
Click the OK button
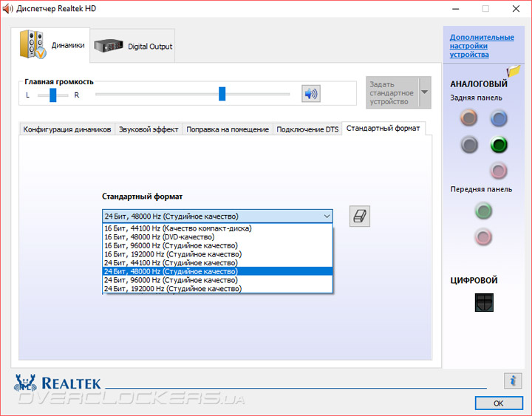pos(499,403)
